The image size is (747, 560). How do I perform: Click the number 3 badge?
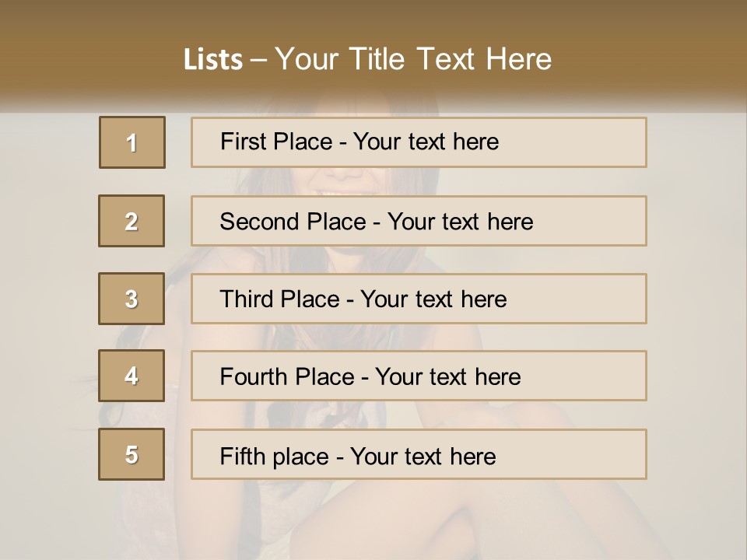tap(132, 299)
